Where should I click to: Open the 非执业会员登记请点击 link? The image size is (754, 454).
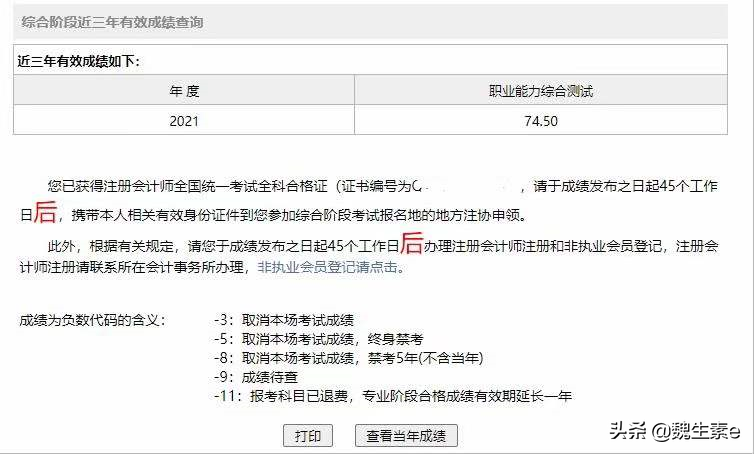coord(331,267)
